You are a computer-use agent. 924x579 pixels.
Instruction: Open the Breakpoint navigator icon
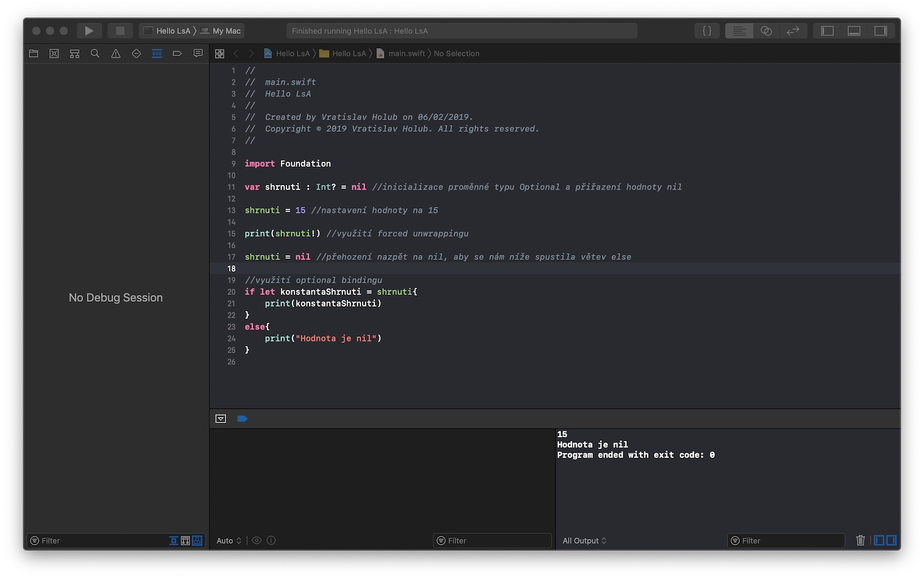[x=177, y=54]
